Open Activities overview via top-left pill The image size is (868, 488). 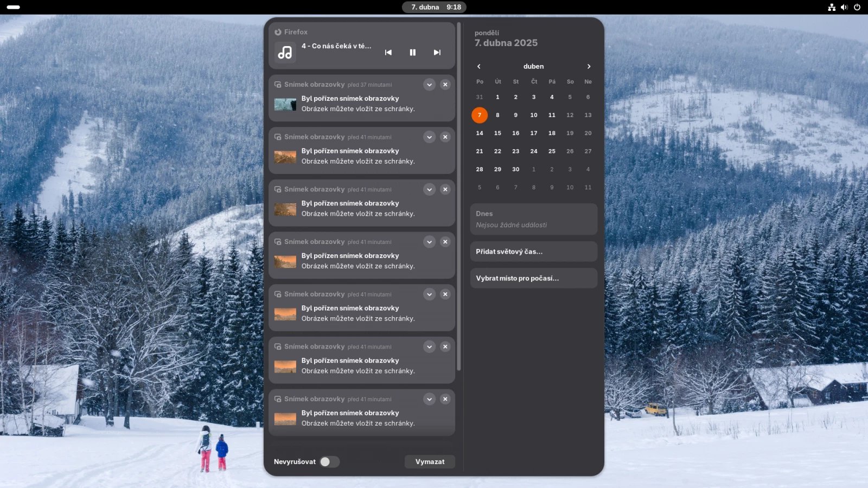[x=14, y=7]
